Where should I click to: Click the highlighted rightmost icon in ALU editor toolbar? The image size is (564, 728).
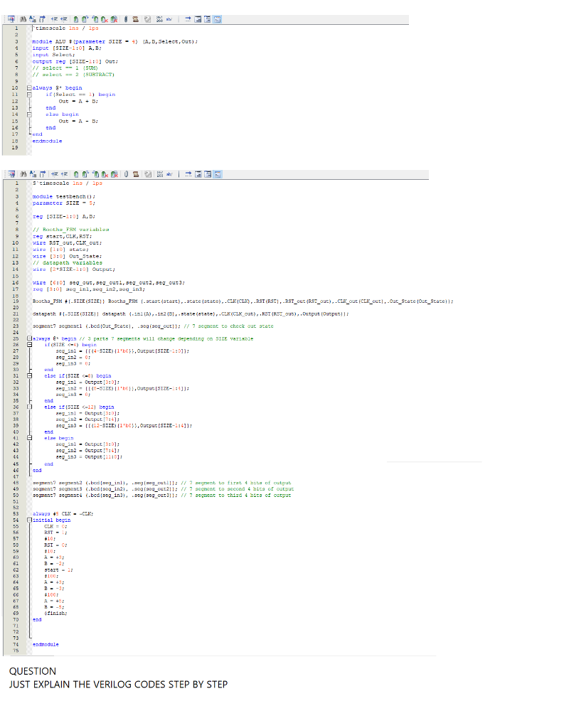coord(217,19)
